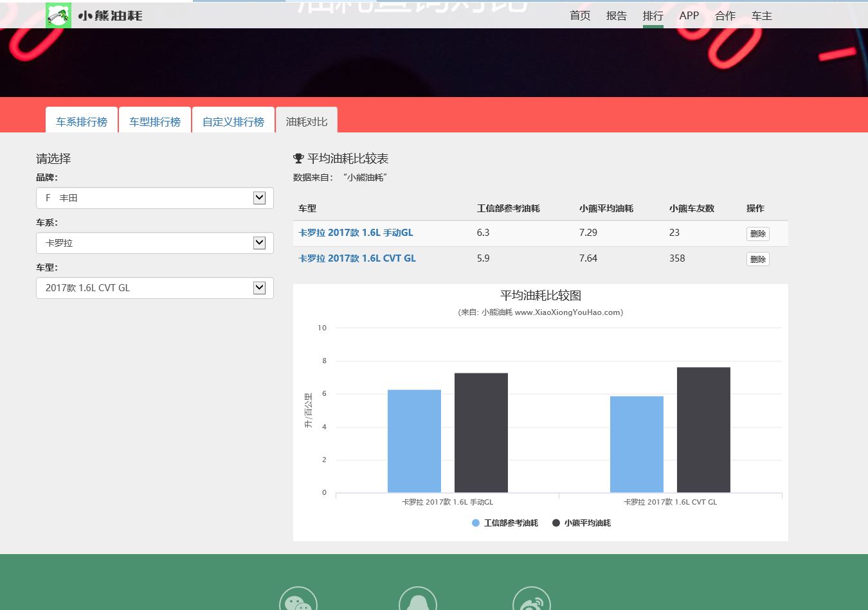Click x-axis label 卡罗拉 2017款 1.6L CVT GL
The image size is (868, 610).
pos(670,502)
